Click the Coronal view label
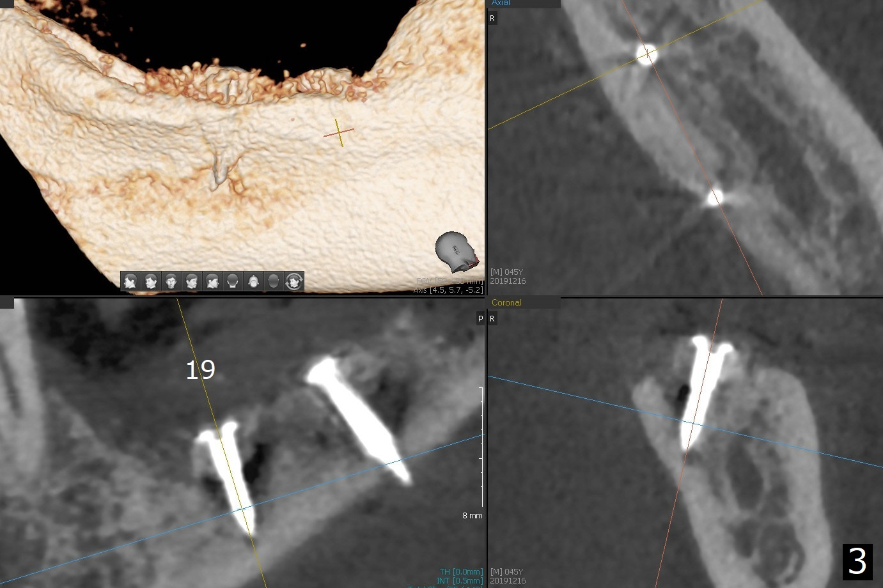This screenshot has width=883, height=588. point(506,302)
